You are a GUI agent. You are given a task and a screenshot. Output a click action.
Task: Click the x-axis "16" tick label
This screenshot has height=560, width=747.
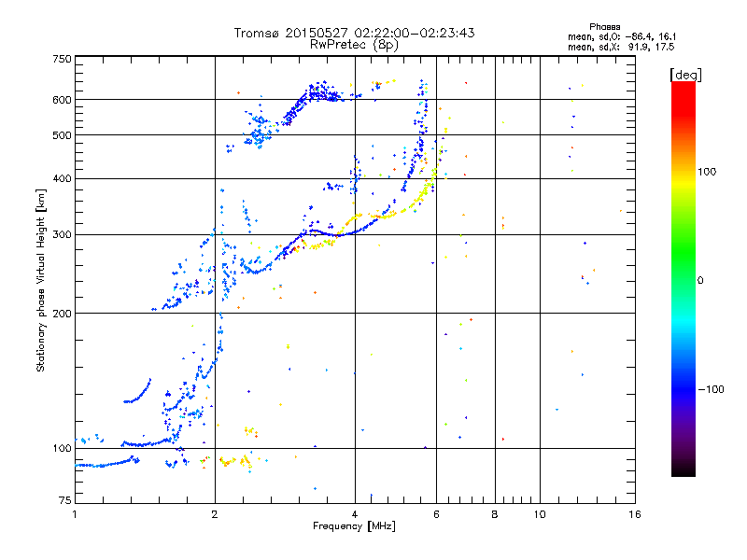(x=635, y=514)
